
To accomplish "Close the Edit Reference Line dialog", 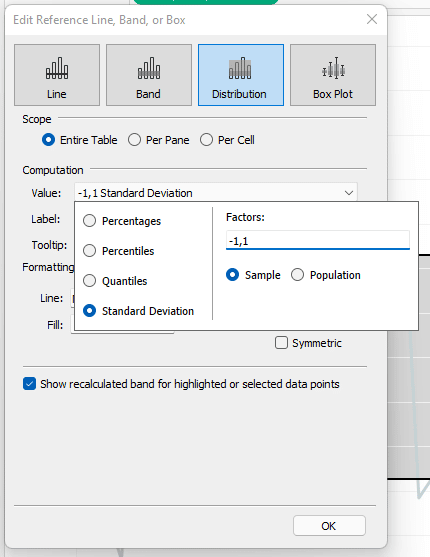I will (x=372, y=19).
